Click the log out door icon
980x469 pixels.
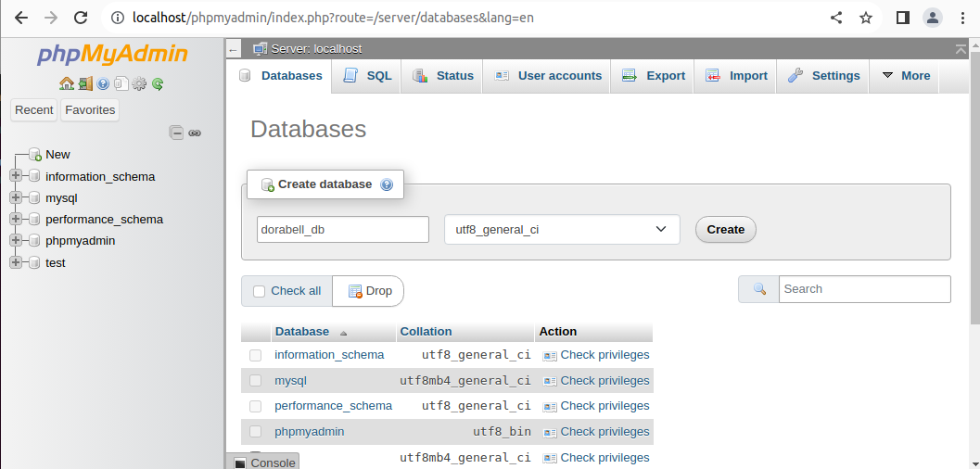84,84
